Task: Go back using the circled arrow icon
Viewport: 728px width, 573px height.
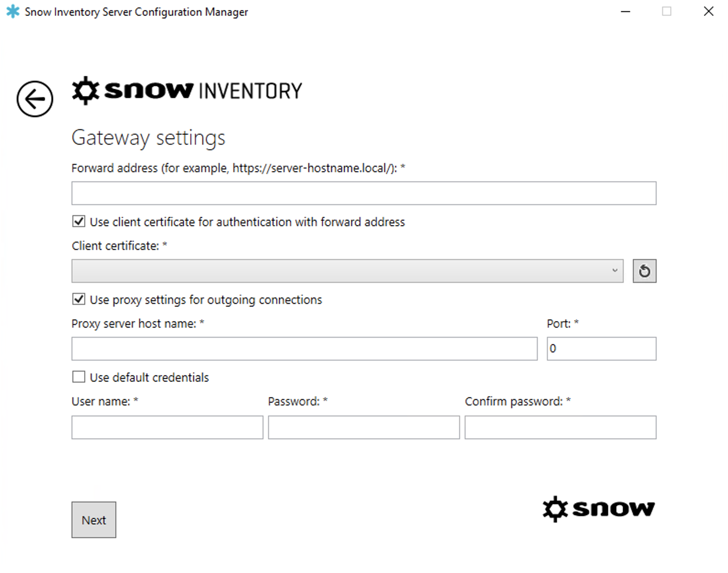Action: 35,99
